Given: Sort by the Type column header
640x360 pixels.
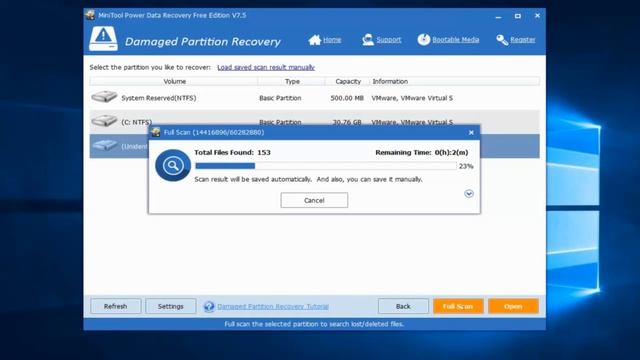Looking at the screenshot, I should click(x=292, y=81).
